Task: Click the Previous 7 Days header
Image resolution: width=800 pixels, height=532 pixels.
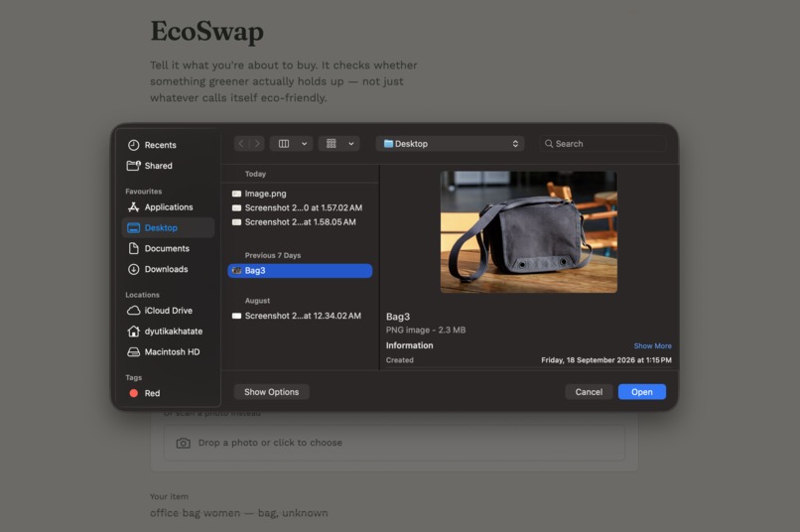Action: (x=273, y=255)
